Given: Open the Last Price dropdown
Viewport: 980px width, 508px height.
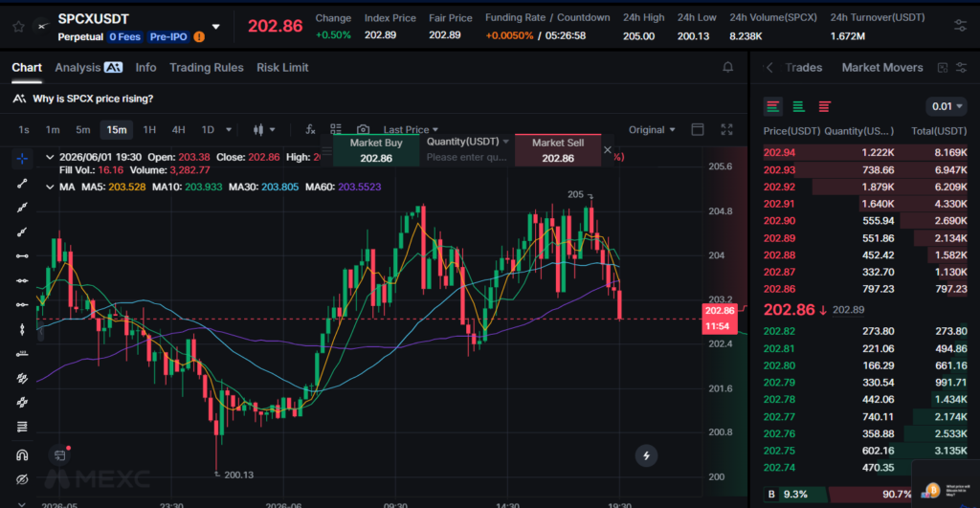Looking at the screenshot, I should (411, 129).
